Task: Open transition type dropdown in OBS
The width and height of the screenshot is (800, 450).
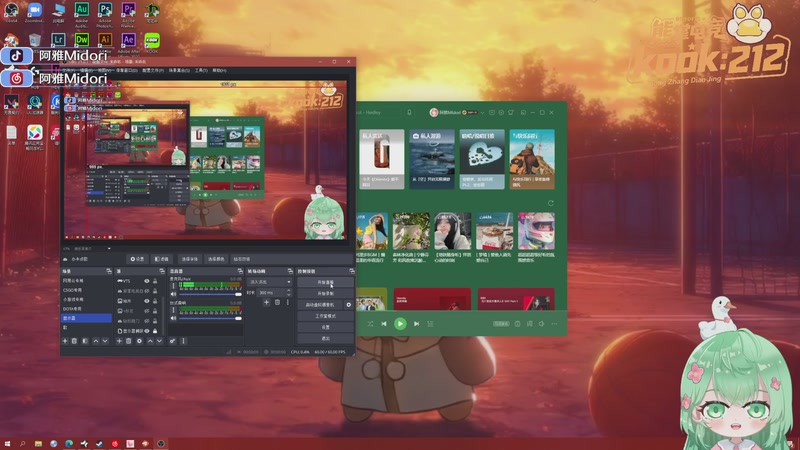Action: pos(270,282)
